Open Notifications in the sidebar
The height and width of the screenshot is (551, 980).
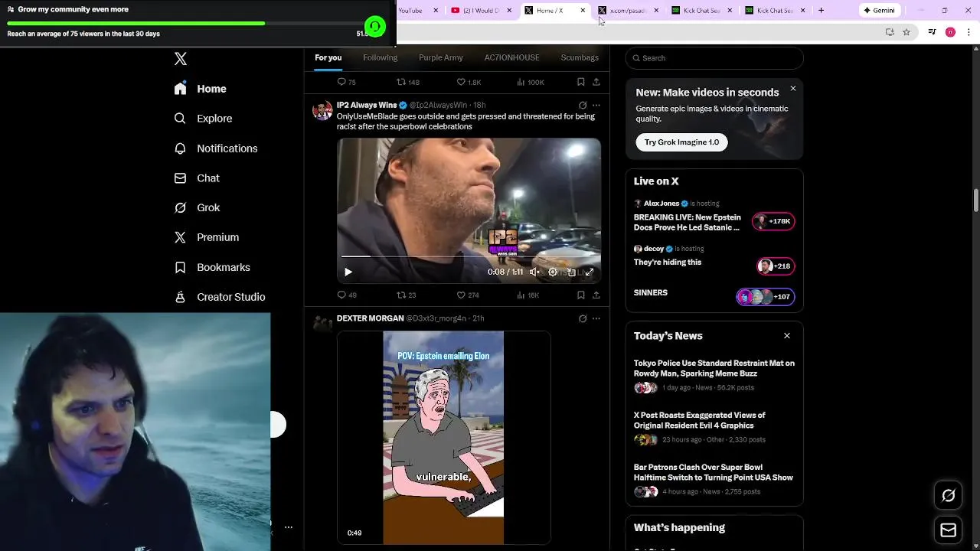[x=215, y=148]
